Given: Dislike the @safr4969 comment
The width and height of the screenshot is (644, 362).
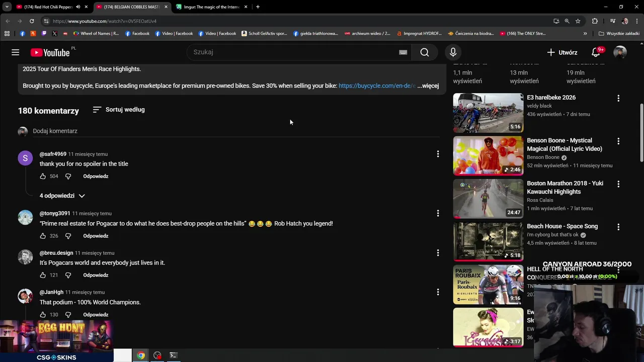Looking at the screenshot, I should click(x=68, y=176).
